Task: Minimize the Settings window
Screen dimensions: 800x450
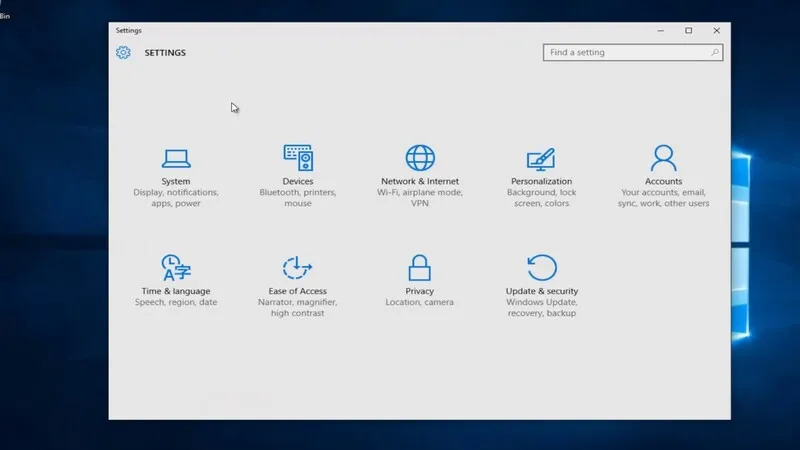Action: 661,31
